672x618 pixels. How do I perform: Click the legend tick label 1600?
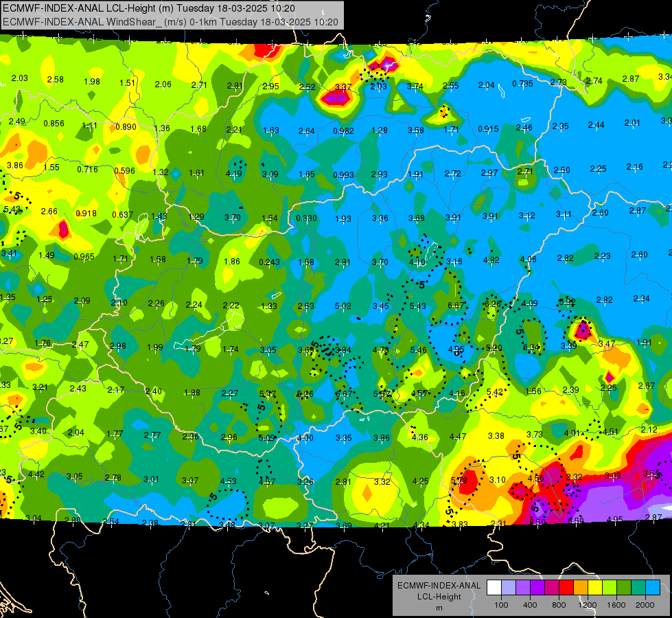(616, 605)
